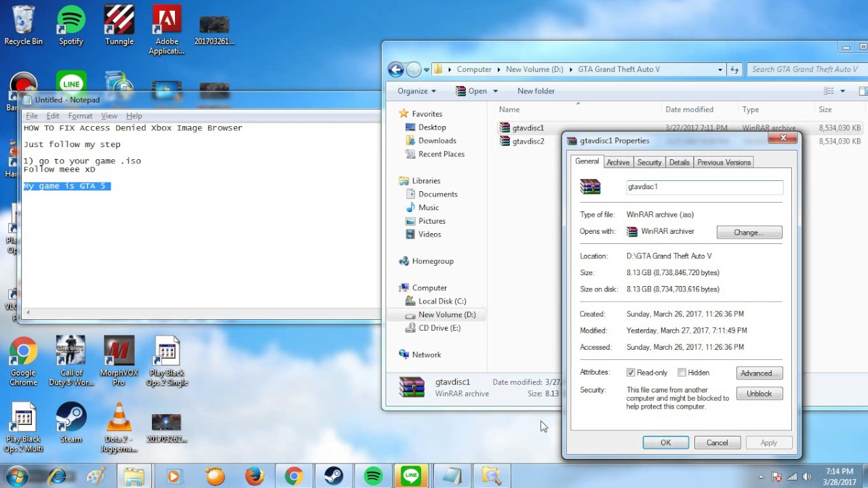Switch to the Archive tab in Properties
Screen dimensions: 868x488
618,163
